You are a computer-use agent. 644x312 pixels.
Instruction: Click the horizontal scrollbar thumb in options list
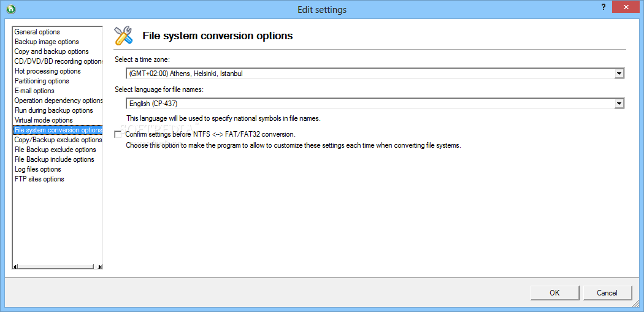click(56, 267)
